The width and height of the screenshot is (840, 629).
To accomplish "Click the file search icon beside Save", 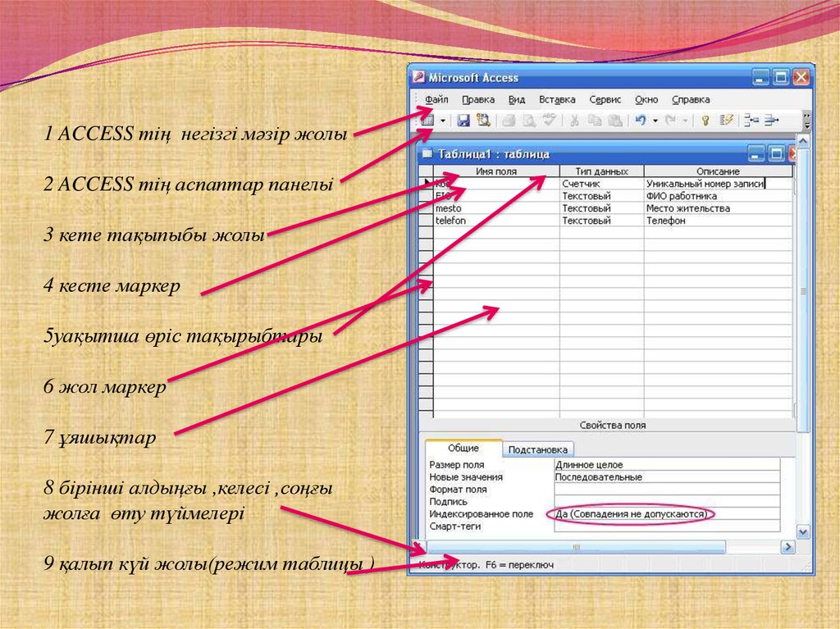I will pyautogui.click(x=484, y=121).
